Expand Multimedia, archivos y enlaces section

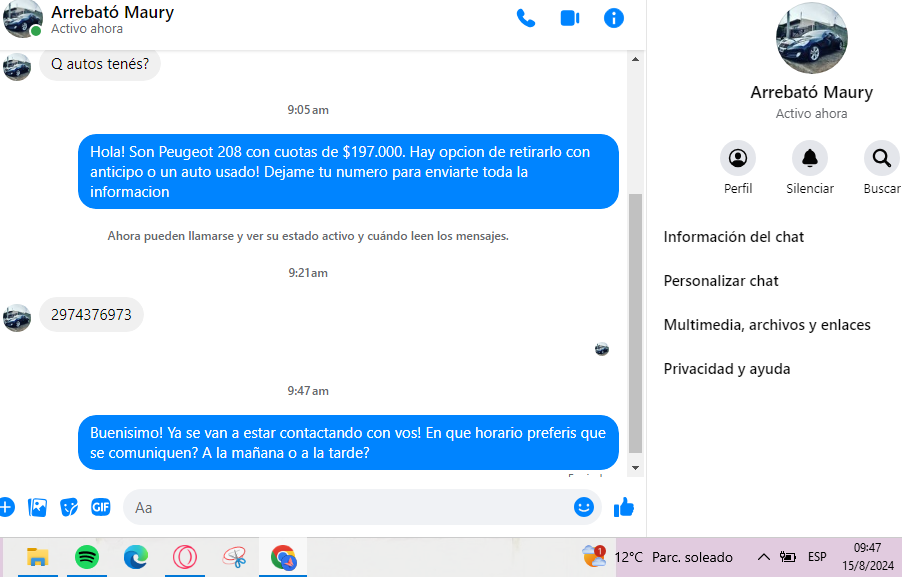[767, 325]
